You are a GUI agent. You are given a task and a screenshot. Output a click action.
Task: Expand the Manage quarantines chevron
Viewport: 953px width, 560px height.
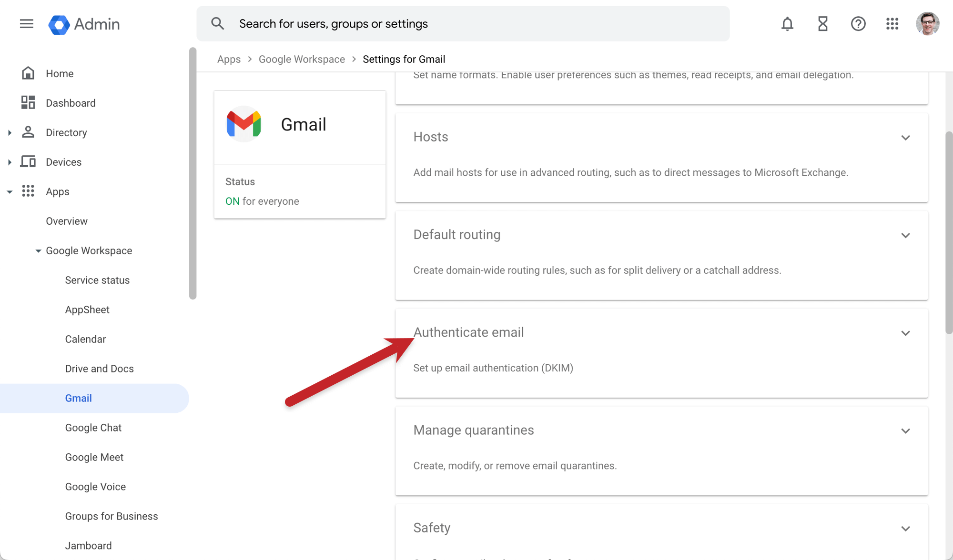click(905, 430)
